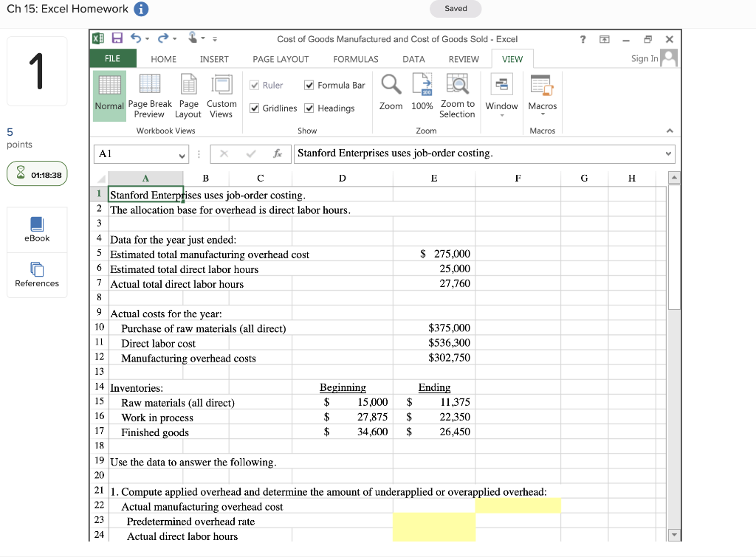Open Page Layout view
The image size is (756, 557).
tap(188, 95)
